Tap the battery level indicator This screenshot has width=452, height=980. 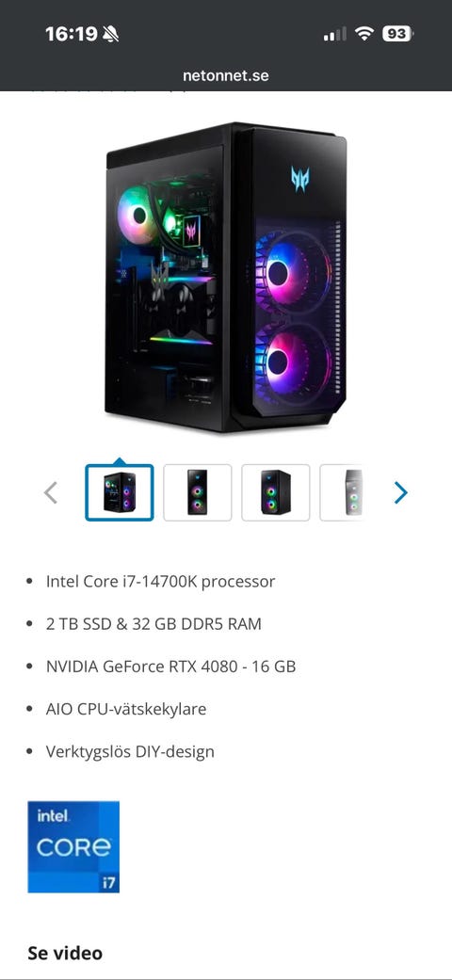tap(397, 34)
